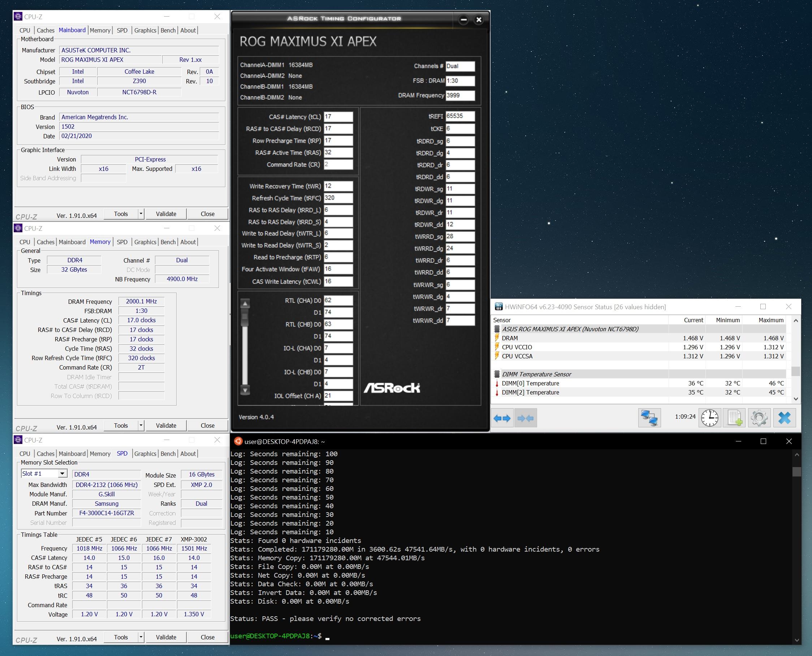This screenshot has width=812, height=656.
Task: Open Tools dropdown arrow in SPD CPU-Z window
Action: (x=141, y=637)
